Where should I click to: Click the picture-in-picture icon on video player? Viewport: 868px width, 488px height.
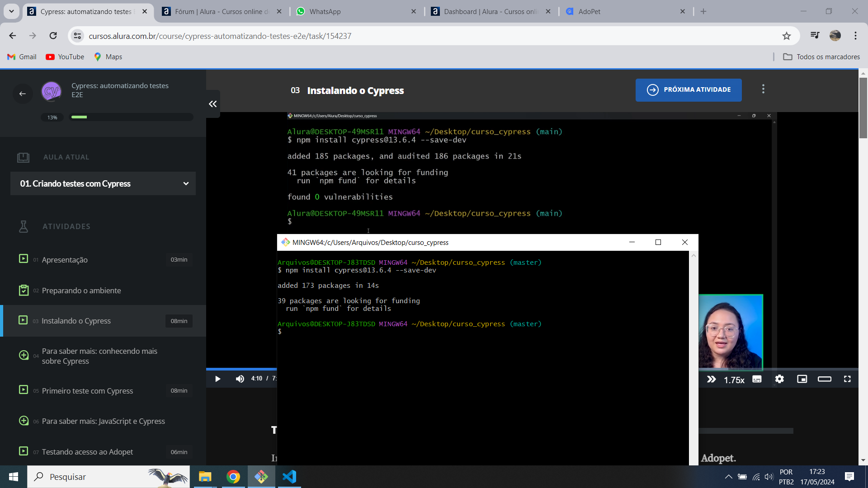[803, 379]
